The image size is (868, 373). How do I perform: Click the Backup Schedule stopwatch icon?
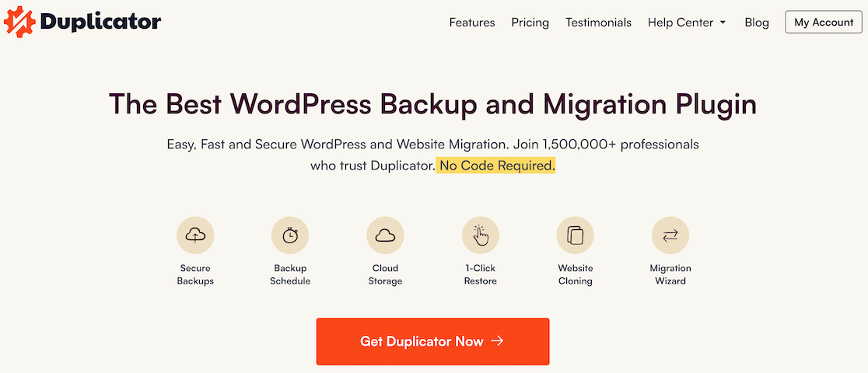click(290, 235)
